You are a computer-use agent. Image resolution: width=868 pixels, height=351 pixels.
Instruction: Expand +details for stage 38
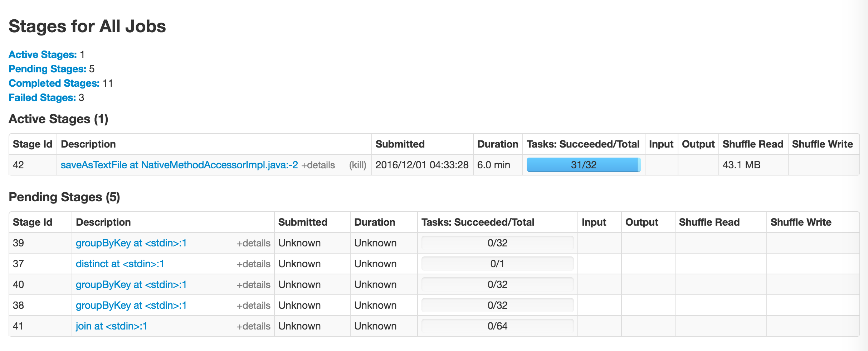[x=253, y=306]
